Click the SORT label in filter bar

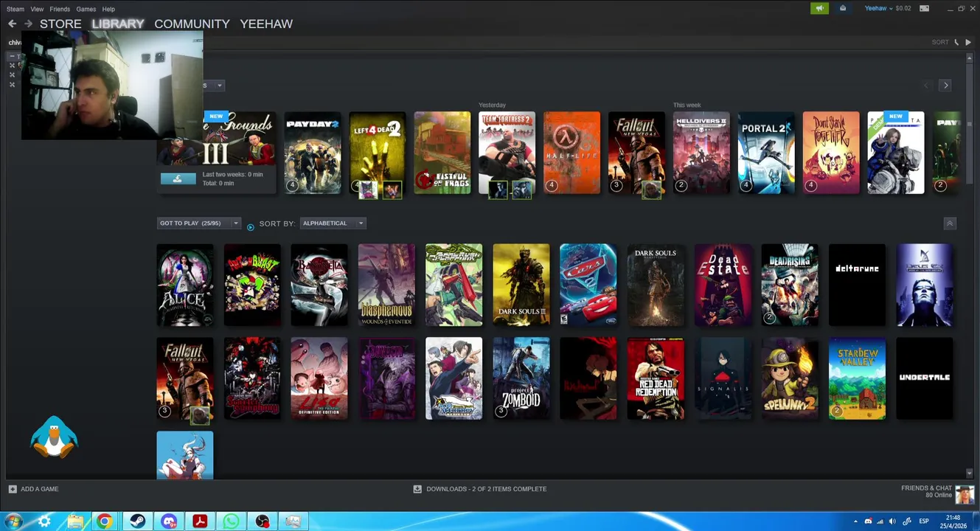tap(940, 42)
